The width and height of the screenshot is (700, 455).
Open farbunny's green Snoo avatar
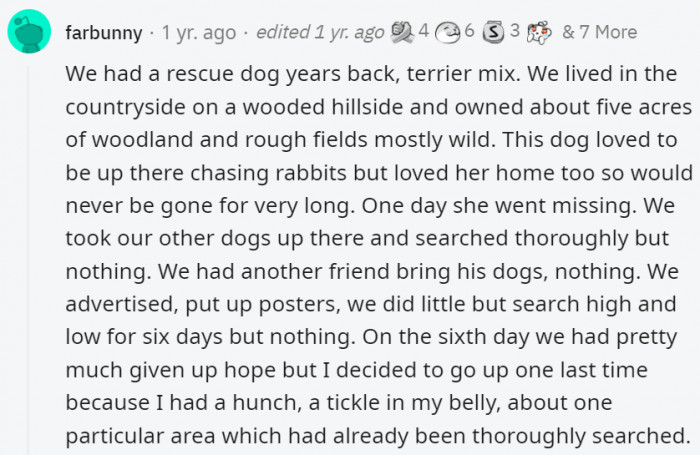point(29,31)
